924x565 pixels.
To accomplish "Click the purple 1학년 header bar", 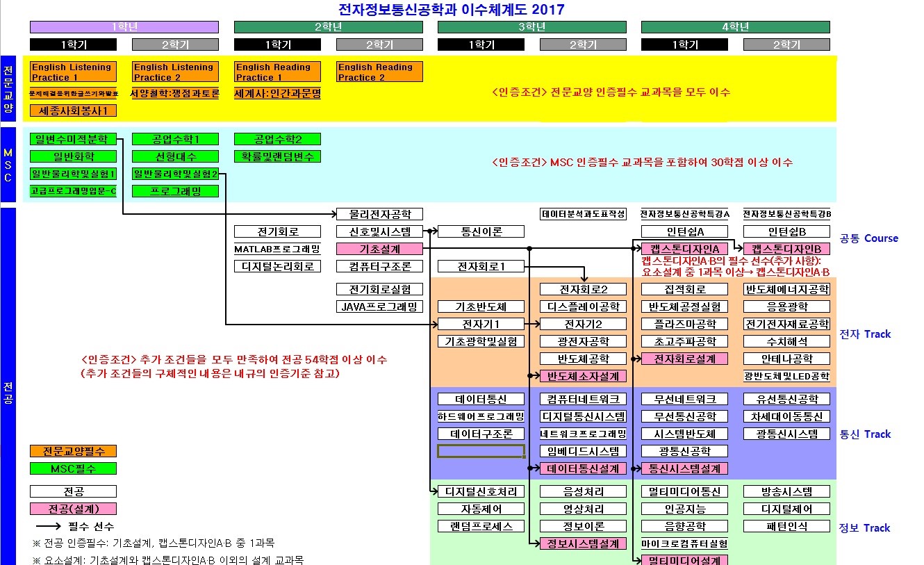I will [x=124, y=27].
